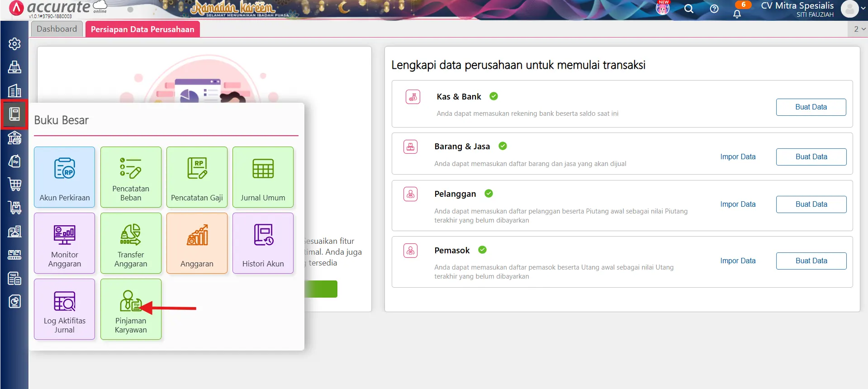Image resolution: width=868 pixels, height=389 pixels.
Task: Open Histori Akun tile
Action: pyautogui.click(x=263, y=243)
